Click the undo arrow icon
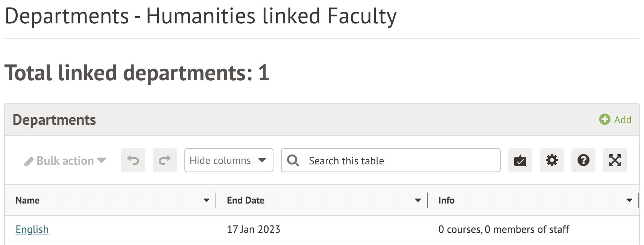644x245 pixels. pos(133,161)
